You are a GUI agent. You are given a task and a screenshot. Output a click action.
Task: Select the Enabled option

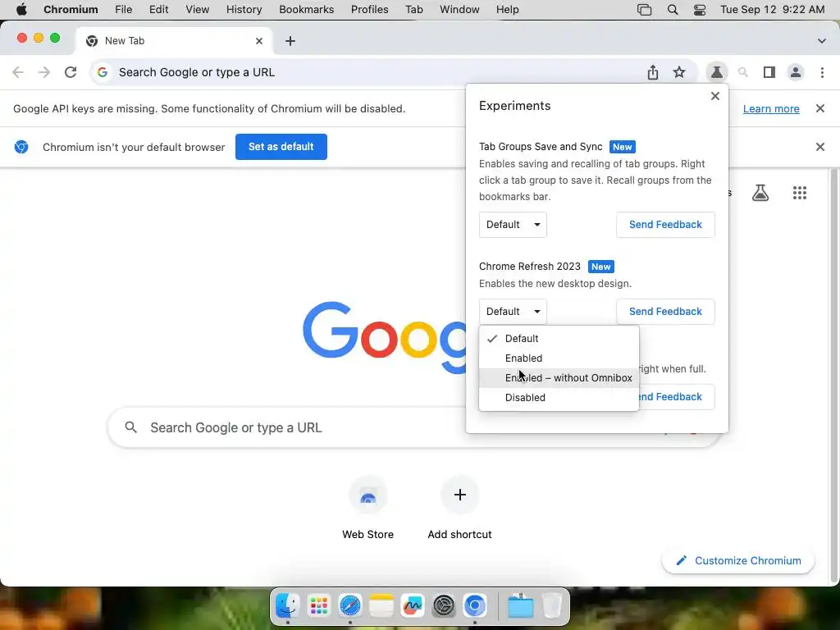pyautogui.click(x=559, y=358)
